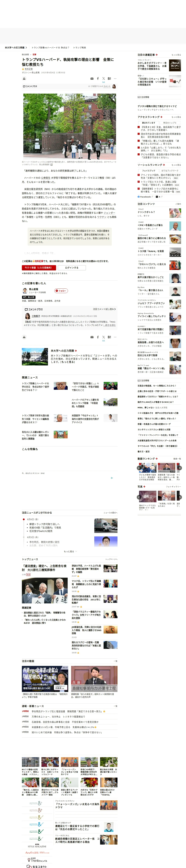Click Facebook icon below the comment section
The height and width of the screenshot is (868, 186).
click(x=98, y=337)
